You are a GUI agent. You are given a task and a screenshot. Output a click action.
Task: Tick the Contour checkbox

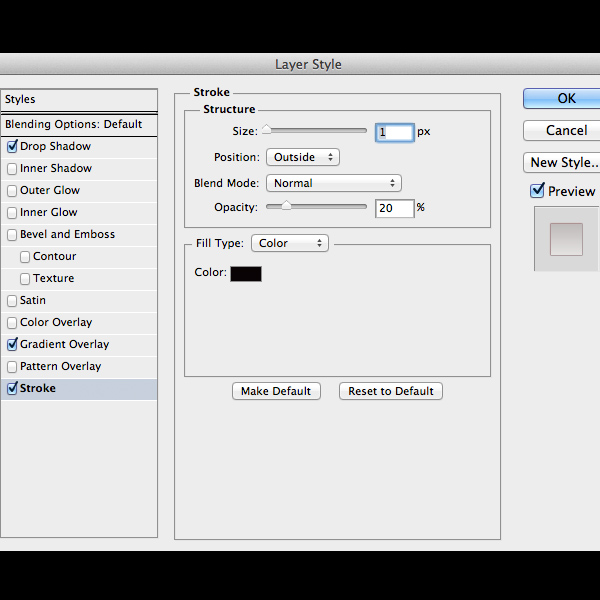(25, 257)
